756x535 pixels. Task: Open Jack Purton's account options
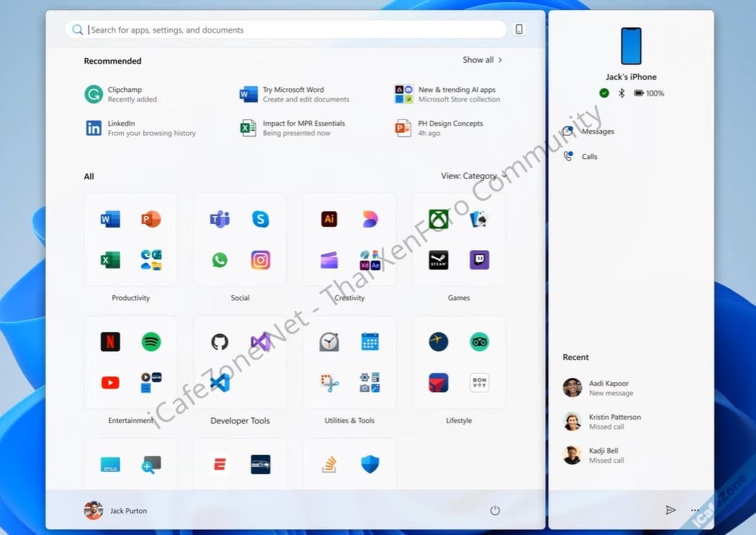[x=116, y=510]
